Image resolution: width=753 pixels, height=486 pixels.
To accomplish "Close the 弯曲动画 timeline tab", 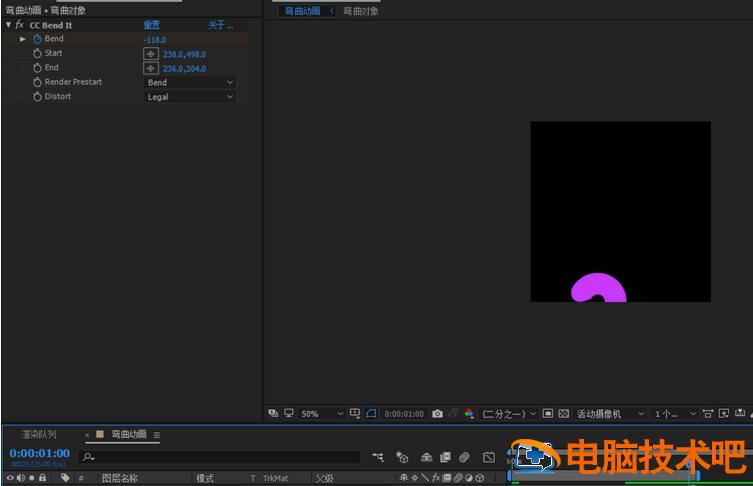I will (x=87, y=435).
